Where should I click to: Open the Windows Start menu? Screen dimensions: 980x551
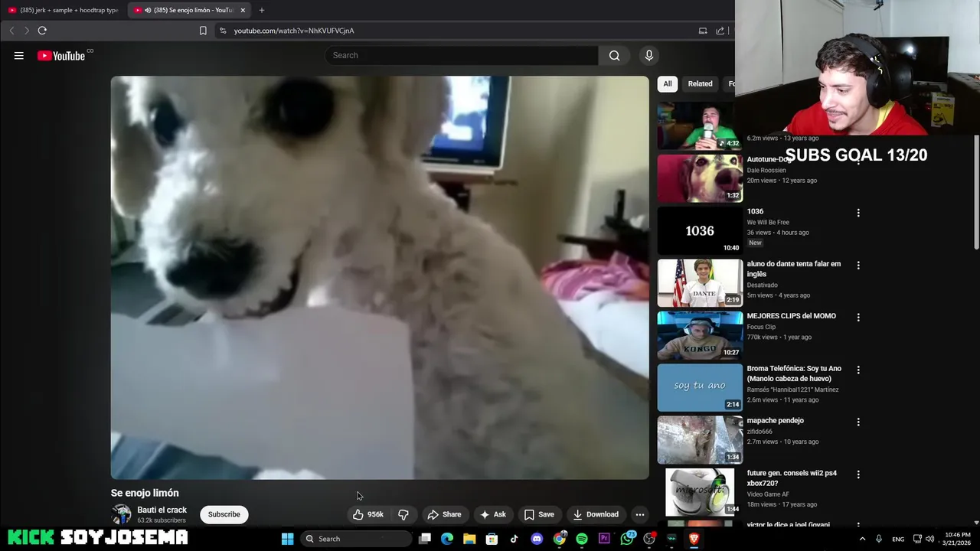pyautogui.click(x=287, y=539)
